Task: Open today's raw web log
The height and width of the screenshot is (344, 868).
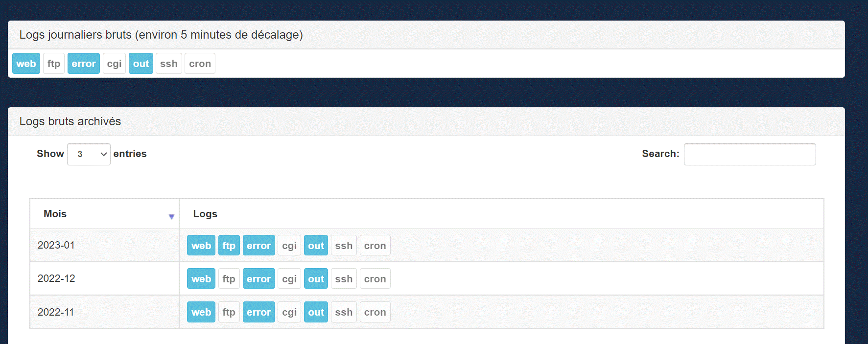Action: [x=26, y=64]
